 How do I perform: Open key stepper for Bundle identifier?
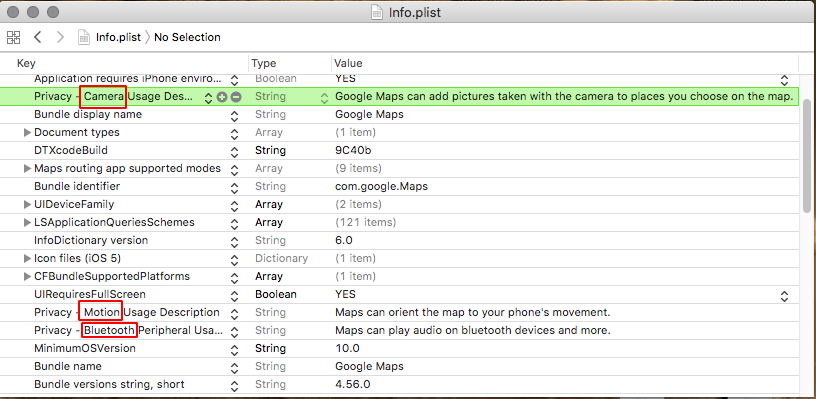coord(234,187)
